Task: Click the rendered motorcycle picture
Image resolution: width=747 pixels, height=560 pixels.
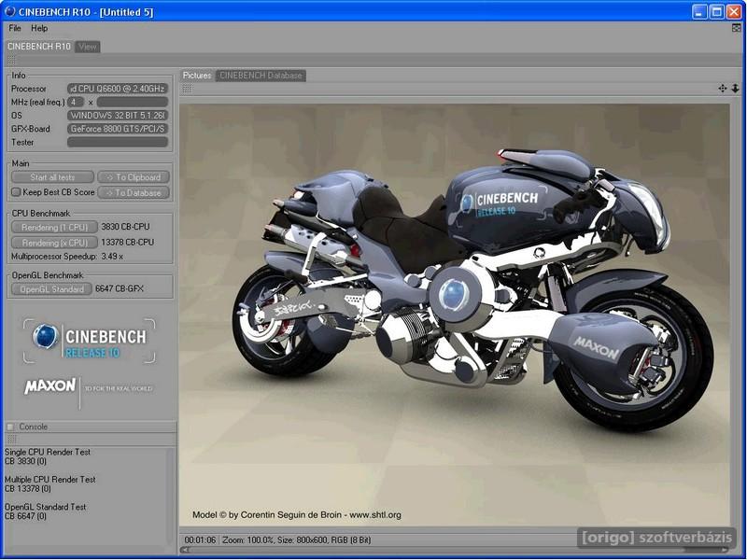Action: pyautogui.click(x=455, y=315)
